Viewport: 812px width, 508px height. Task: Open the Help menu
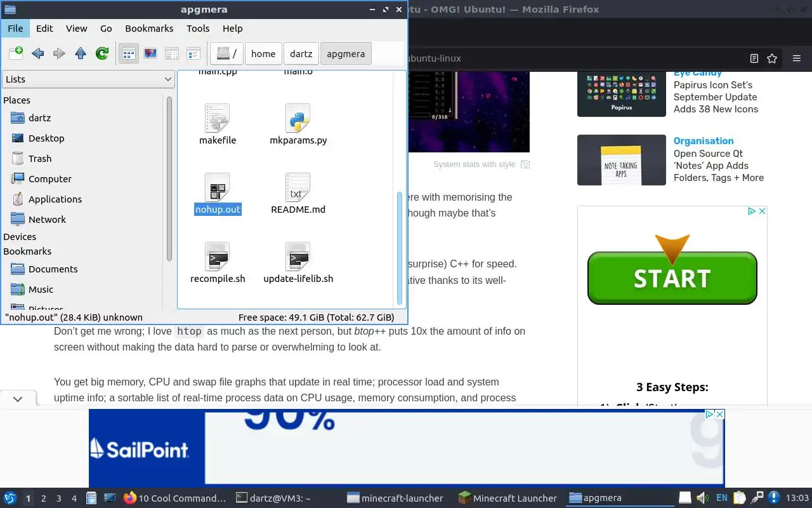click(232, 29)
